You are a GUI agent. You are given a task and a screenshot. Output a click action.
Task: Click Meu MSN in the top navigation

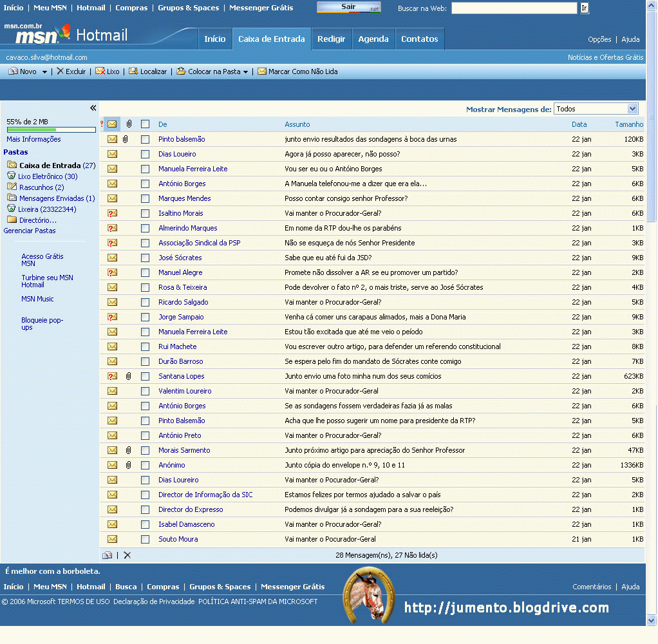(50, 8)
